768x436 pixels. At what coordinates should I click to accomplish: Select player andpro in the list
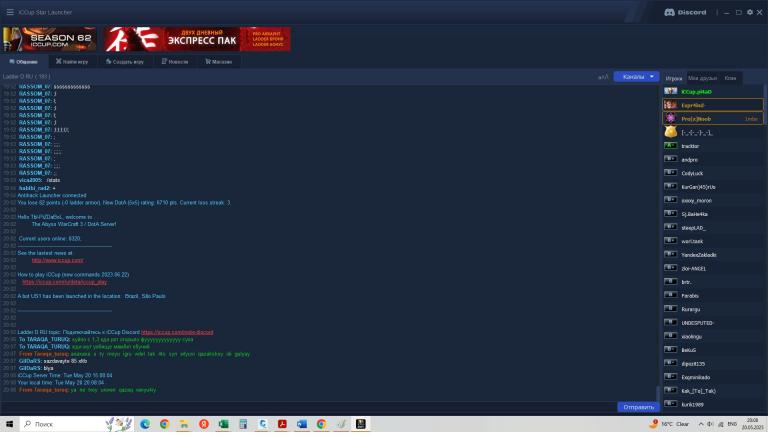[713, 160]
